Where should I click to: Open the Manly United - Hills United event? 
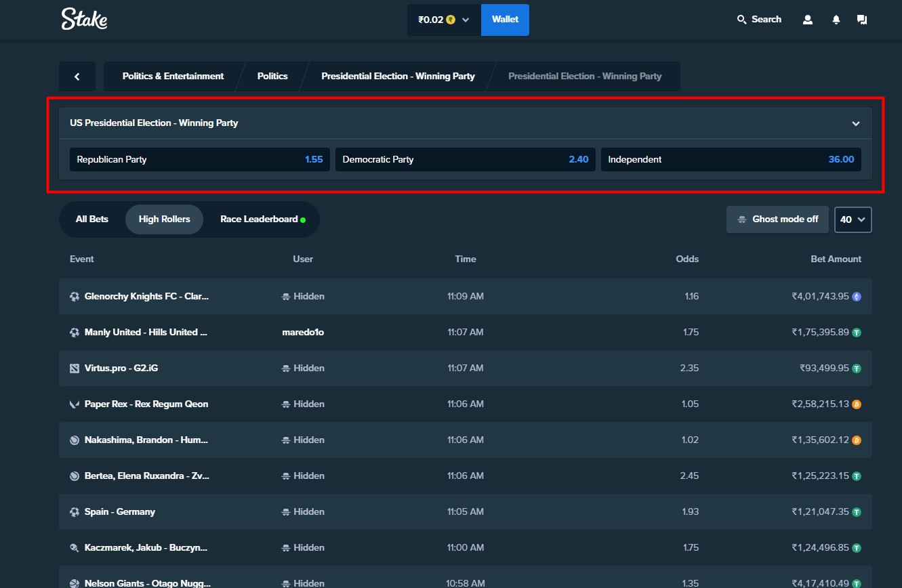pyautogui.click(x=146, y=332)
